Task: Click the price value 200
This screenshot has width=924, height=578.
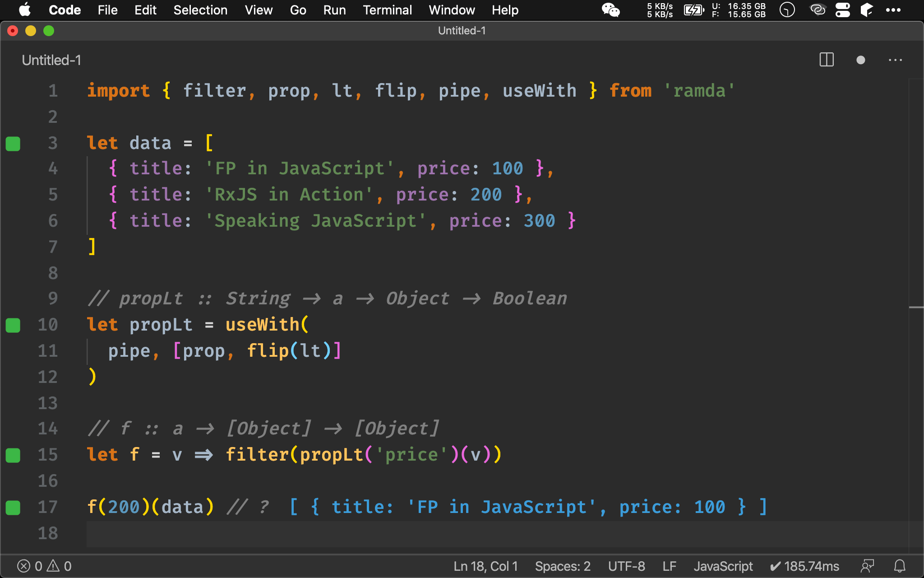Action: [x=486, y=195]
